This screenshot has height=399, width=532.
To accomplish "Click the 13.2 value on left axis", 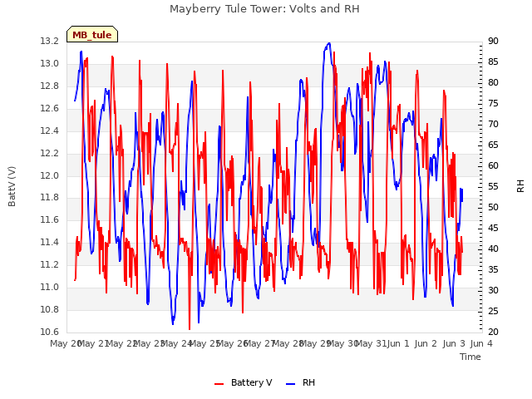I will 49,42.
